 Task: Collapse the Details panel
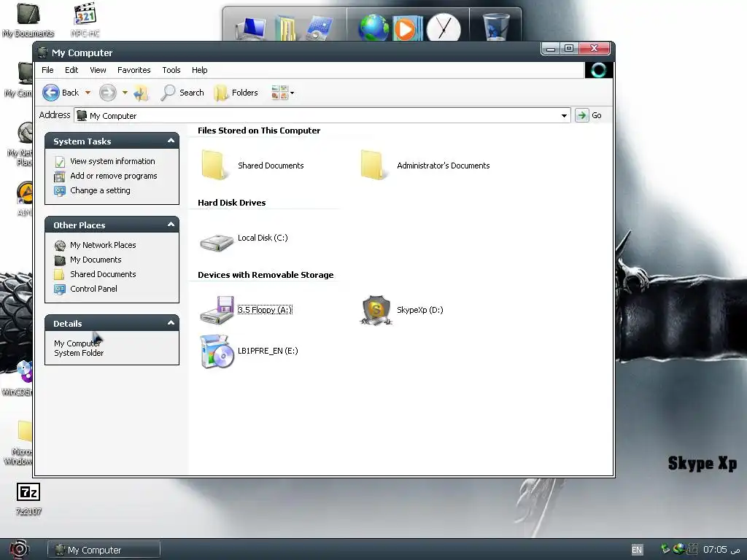171,323
